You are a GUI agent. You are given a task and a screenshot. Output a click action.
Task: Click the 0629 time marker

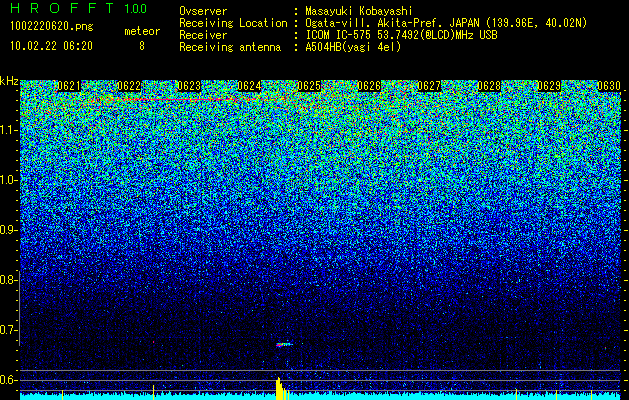(549, 86)
